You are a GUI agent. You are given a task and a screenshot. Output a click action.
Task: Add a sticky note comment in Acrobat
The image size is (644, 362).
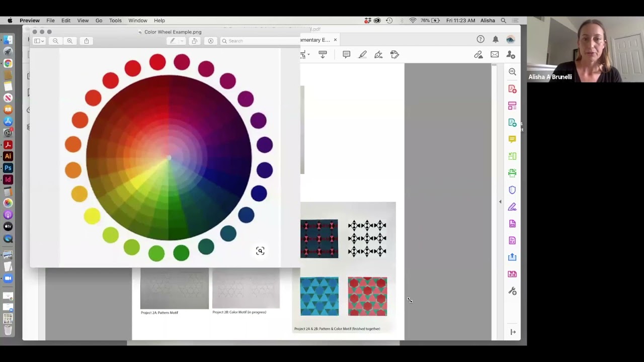(346, 54)
